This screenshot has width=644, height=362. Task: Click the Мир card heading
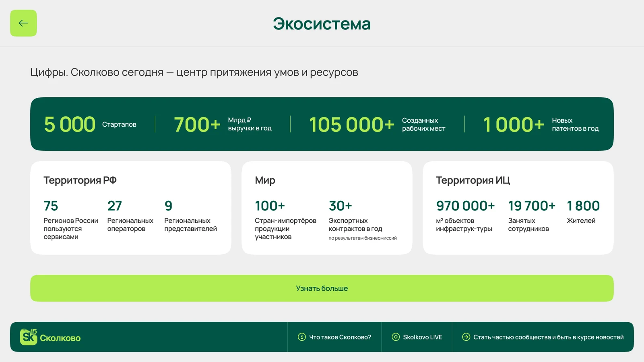[x=265, y=180]
